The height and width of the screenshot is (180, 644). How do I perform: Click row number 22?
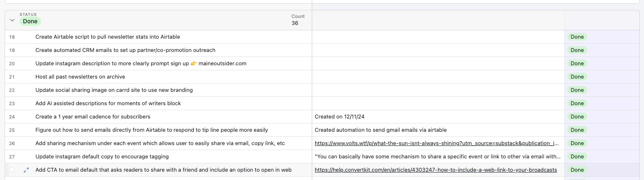click(12, 90)
